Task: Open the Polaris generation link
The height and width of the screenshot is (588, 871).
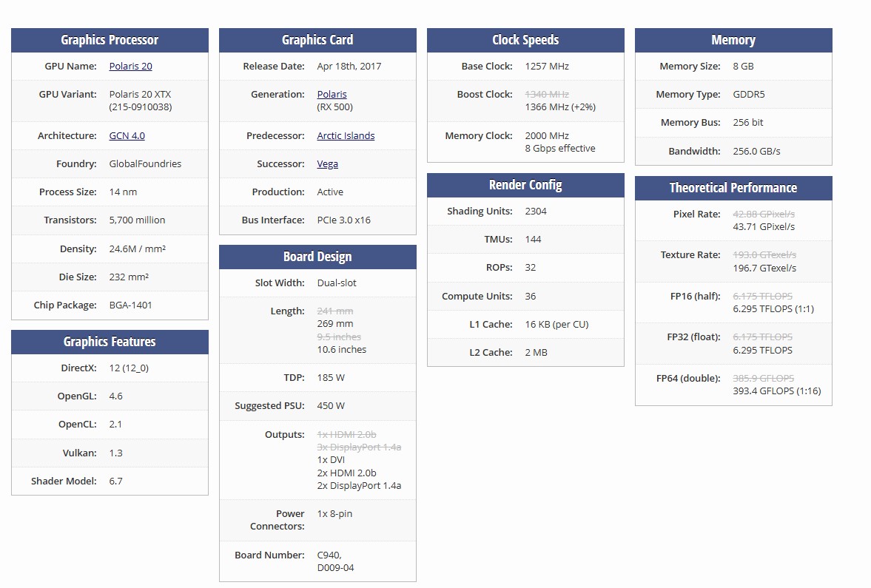Action: pos(332,94)
